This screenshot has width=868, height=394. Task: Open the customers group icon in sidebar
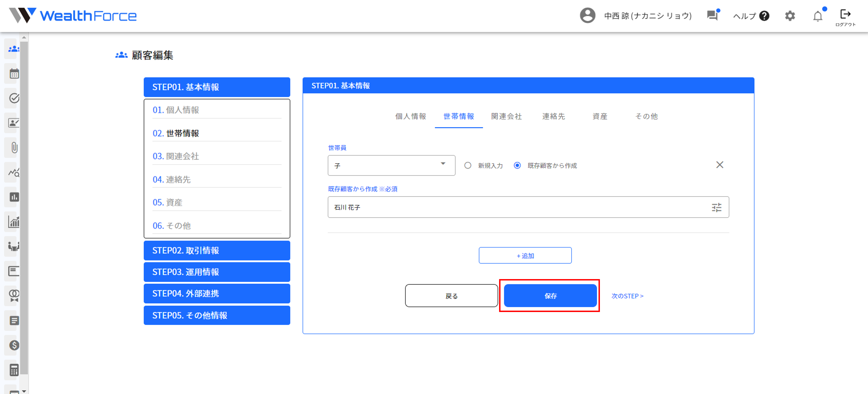[x=14, y=49]
